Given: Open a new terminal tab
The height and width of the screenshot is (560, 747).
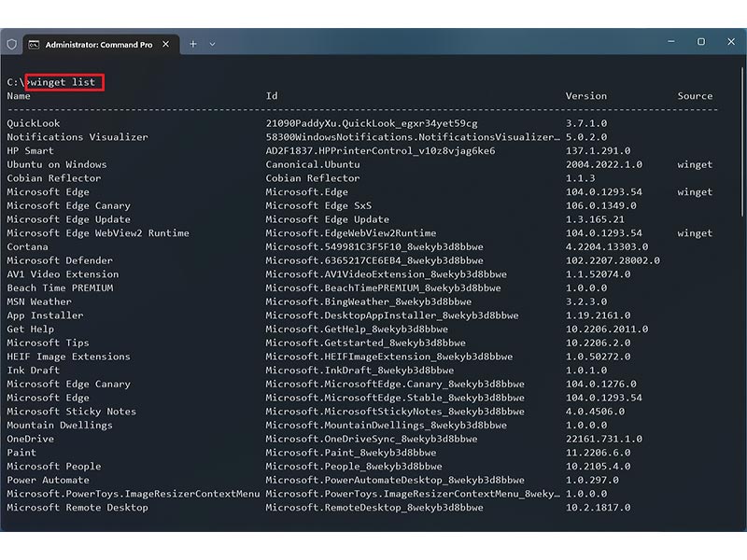Looking at the screenshot, I should click(x=193, y=44).
